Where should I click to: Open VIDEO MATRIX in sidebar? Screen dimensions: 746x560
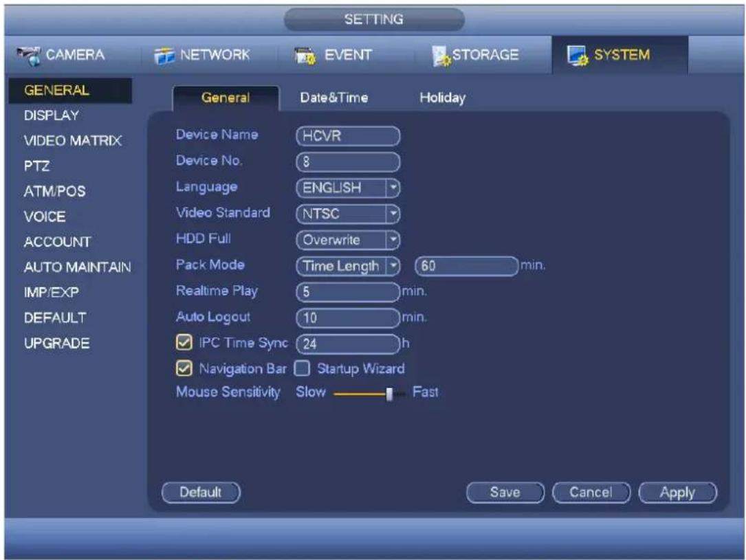(x=73, y=141)
